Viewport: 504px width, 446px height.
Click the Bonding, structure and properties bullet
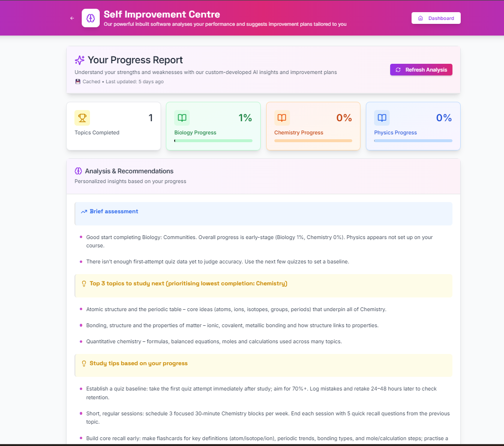tap(233, 325)
